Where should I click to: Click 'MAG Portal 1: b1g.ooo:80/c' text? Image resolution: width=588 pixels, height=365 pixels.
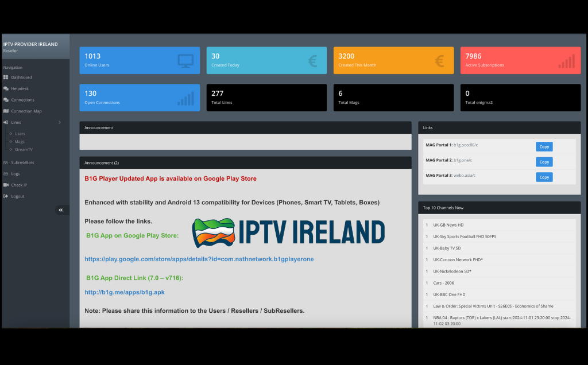451,145
